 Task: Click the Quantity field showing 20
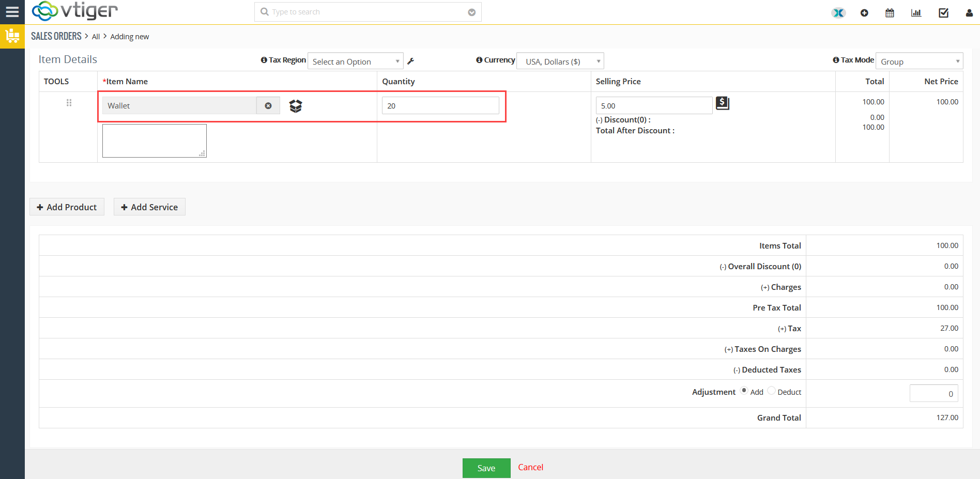(440, 105)
